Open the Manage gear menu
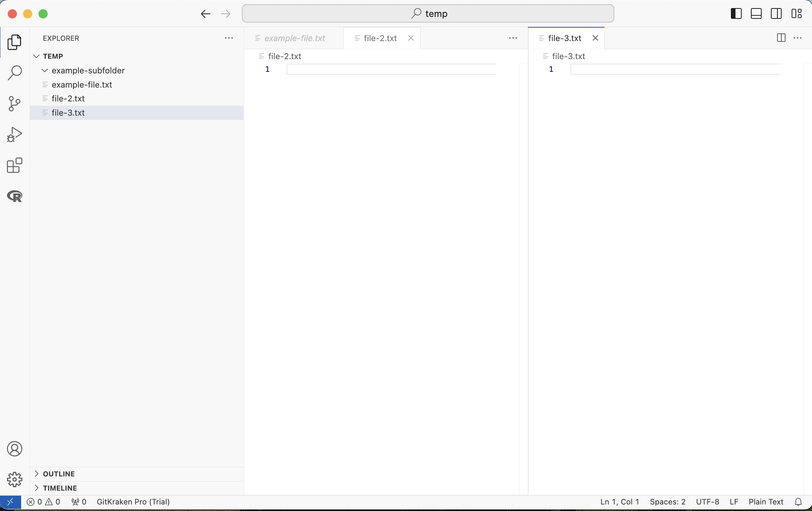The height and width of the screenshot is (511, 812). coord(15,479)
